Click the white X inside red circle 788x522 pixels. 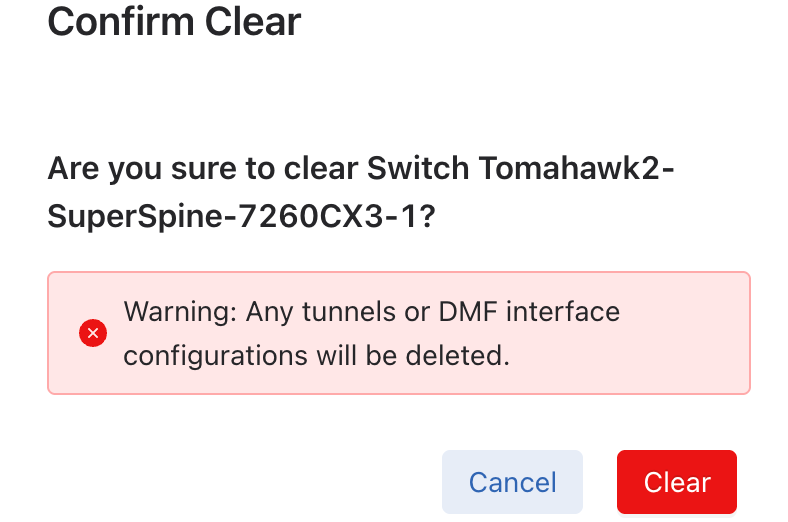[x=93, y=333]
